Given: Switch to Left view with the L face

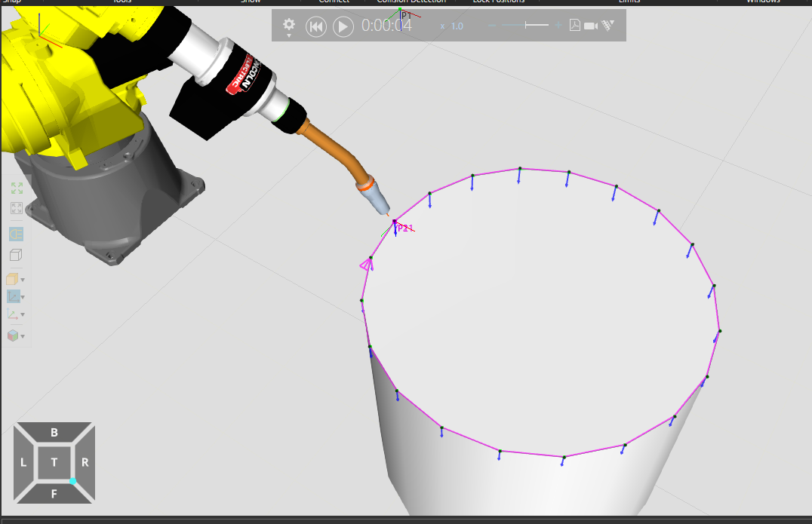Looking at the screenshot, I should coord(23,462).
